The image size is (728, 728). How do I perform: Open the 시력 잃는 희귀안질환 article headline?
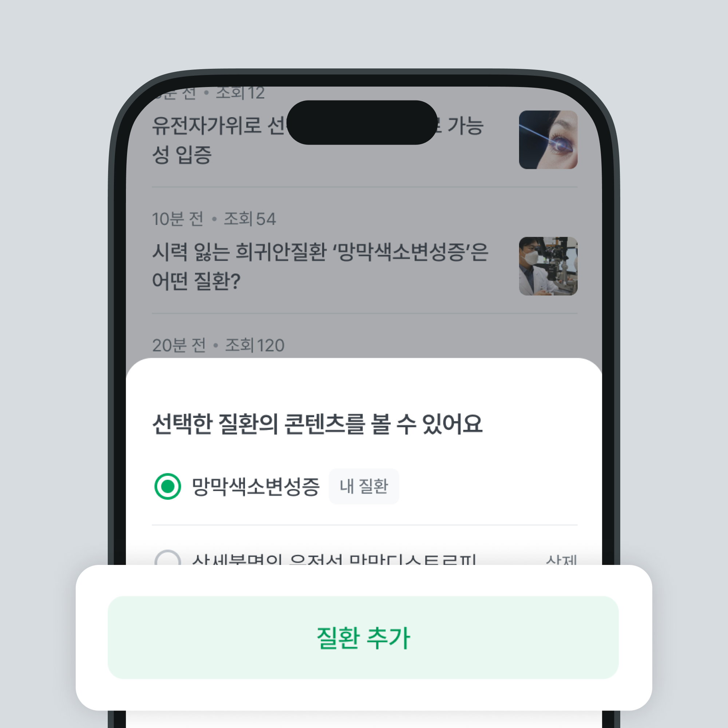[320, 266]
